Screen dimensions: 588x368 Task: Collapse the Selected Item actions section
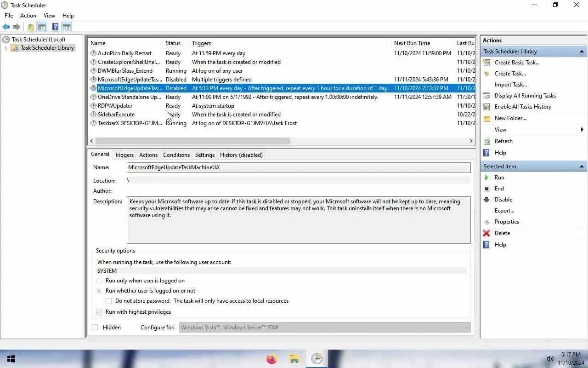[x=582, y=167]
